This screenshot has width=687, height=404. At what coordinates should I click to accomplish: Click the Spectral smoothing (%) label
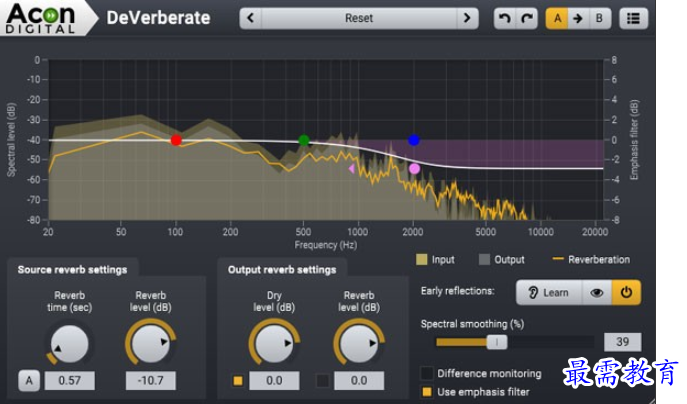click(472, 324)
